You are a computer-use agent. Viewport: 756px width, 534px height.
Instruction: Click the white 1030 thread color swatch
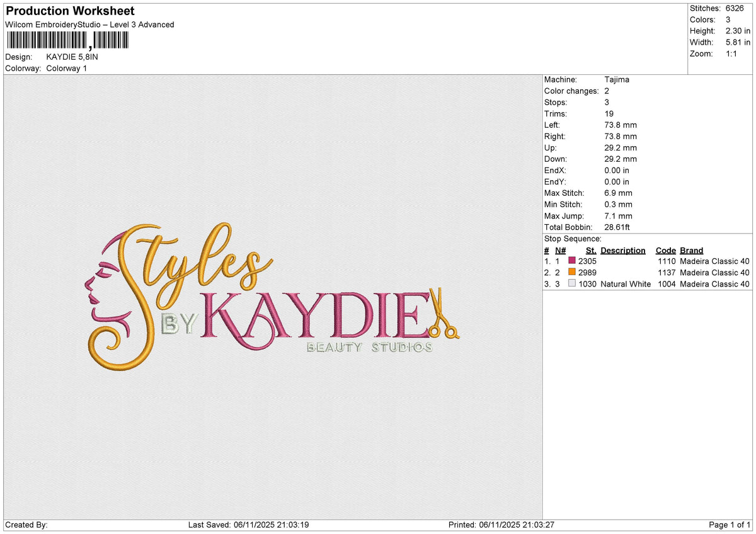pyautogui.click(x=572, y=283)
